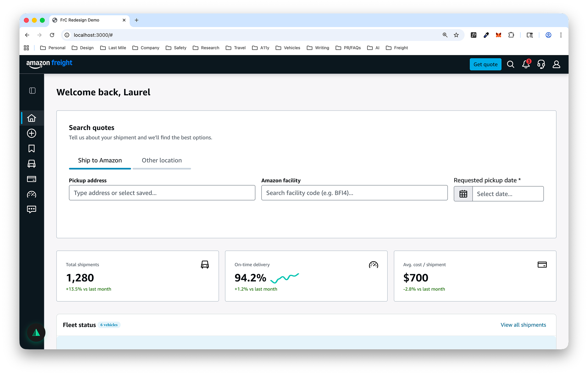View performance via the gauge icon
588x375 pixels.
click(x=32, y=194)
